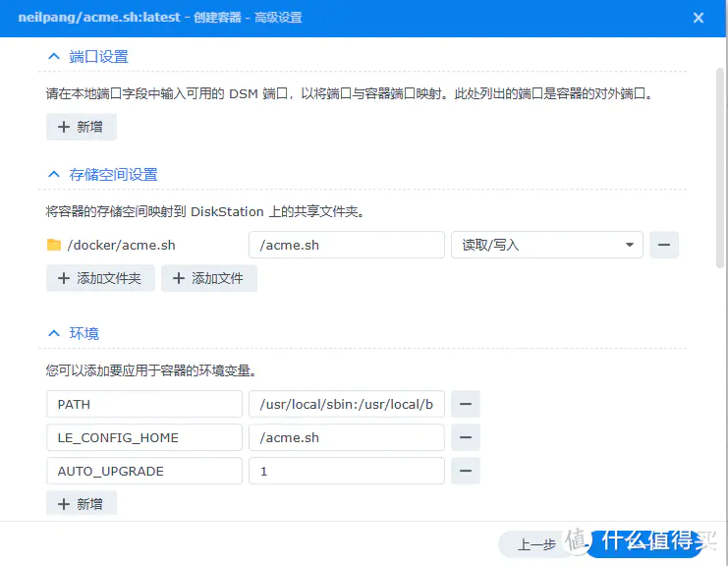Click the PATH value field
The image size is (728, 566).
point(347,404)
